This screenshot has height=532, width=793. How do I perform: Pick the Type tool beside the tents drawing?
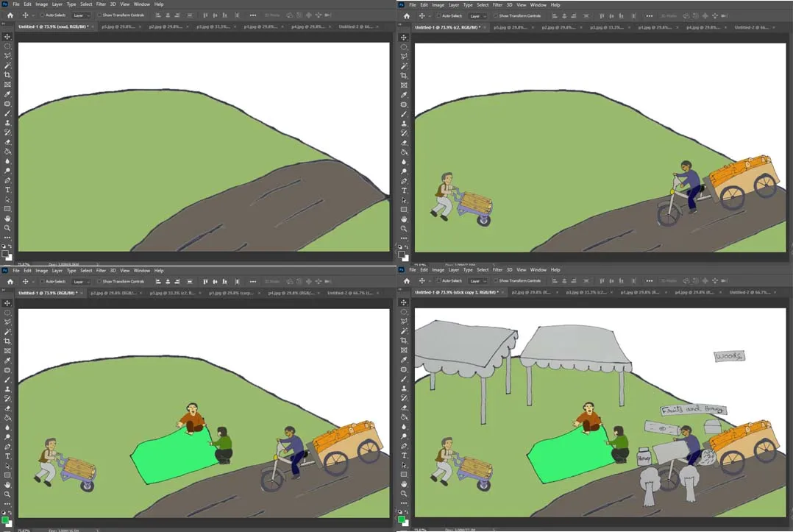(x=404, y=455)
